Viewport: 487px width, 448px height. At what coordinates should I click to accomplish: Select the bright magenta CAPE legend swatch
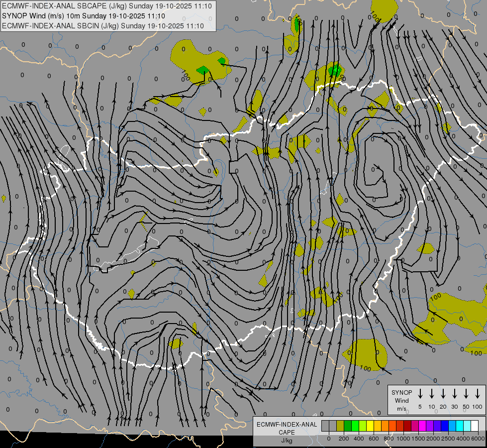(422, 426)
